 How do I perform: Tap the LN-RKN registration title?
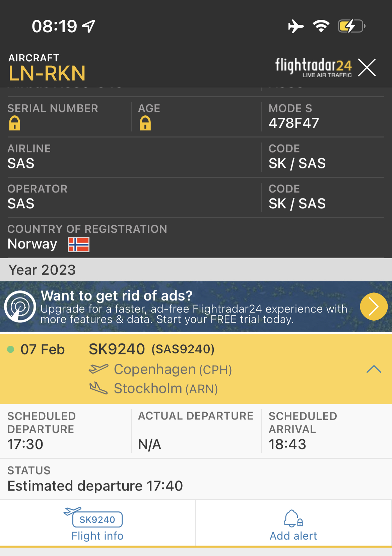point(47,73)
